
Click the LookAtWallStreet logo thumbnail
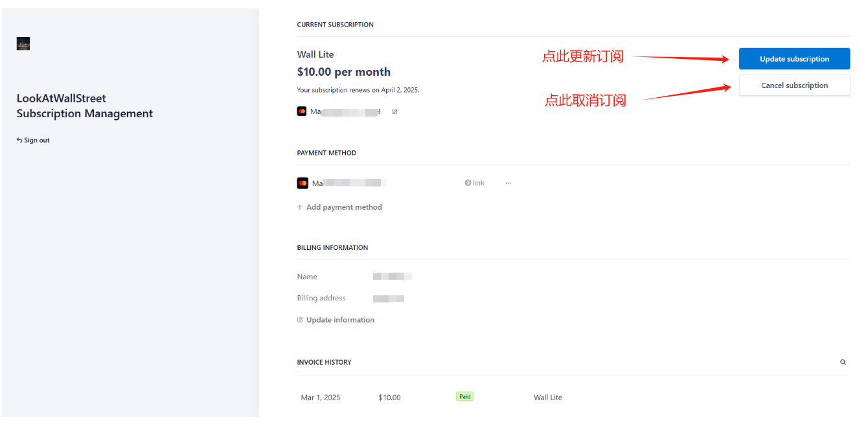[23, 44]
